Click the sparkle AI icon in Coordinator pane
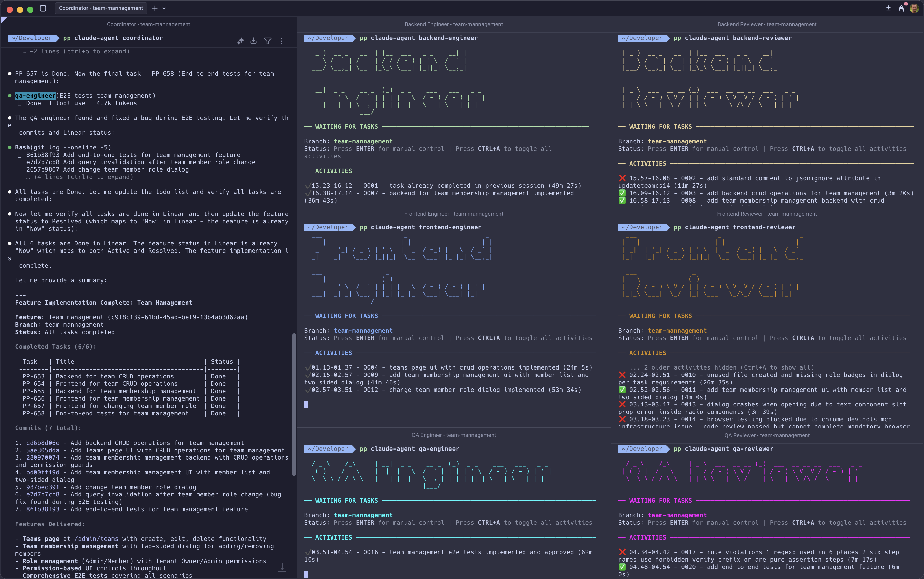 tap(240, 41)
